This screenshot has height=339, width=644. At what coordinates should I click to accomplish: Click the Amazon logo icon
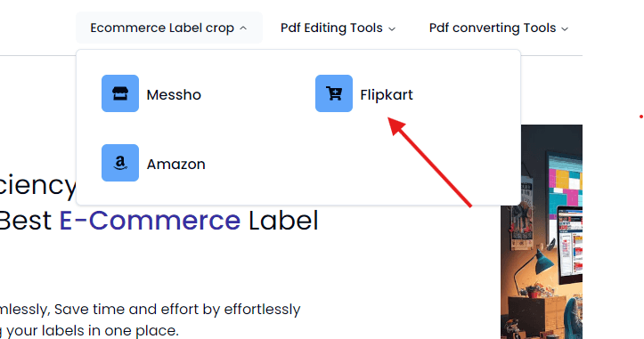pos(120,163)
